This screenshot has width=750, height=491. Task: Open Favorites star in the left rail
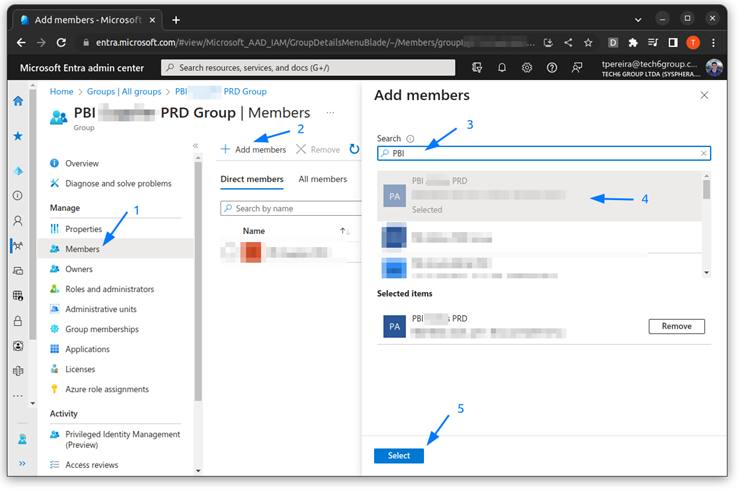coord(18,135)
